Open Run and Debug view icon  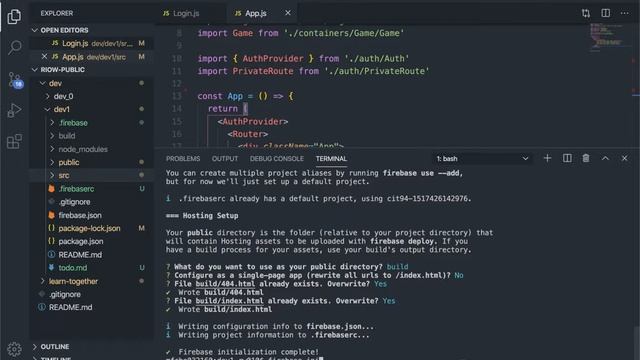(14, 110)
